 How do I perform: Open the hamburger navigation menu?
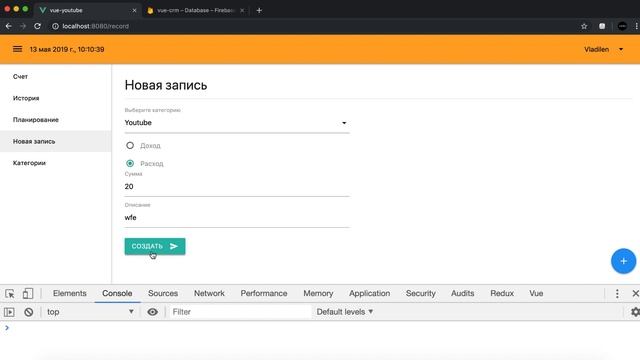click(17, 49)
